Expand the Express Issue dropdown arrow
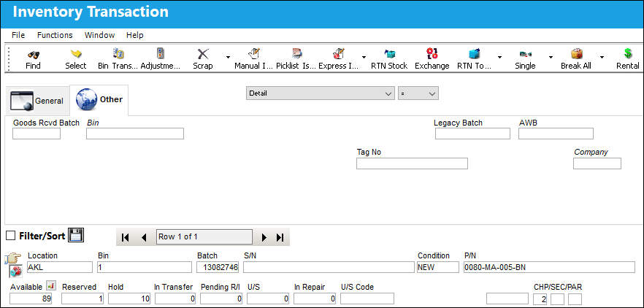644x308 pixels. tap(364, 57)
